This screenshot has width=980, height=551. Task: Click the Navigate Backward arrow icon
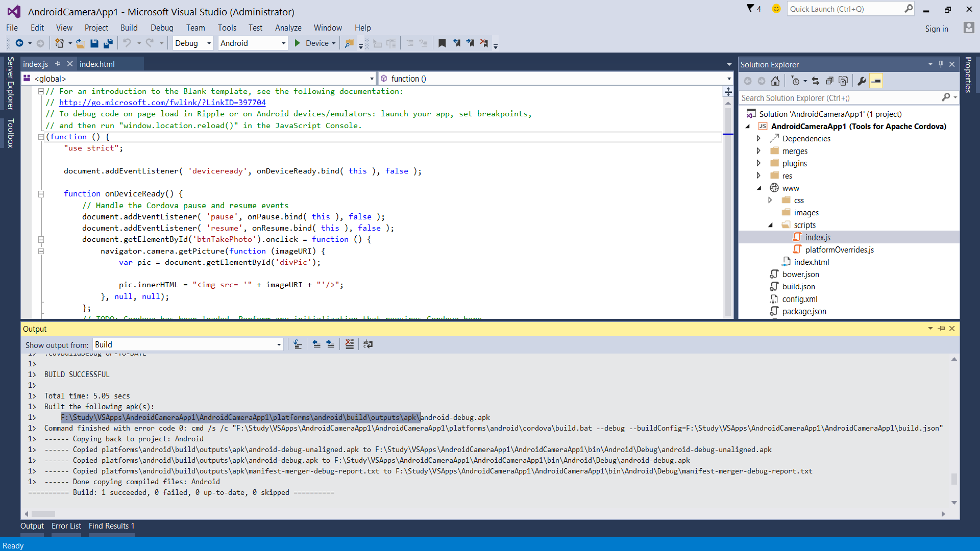[x=19, y=43]
